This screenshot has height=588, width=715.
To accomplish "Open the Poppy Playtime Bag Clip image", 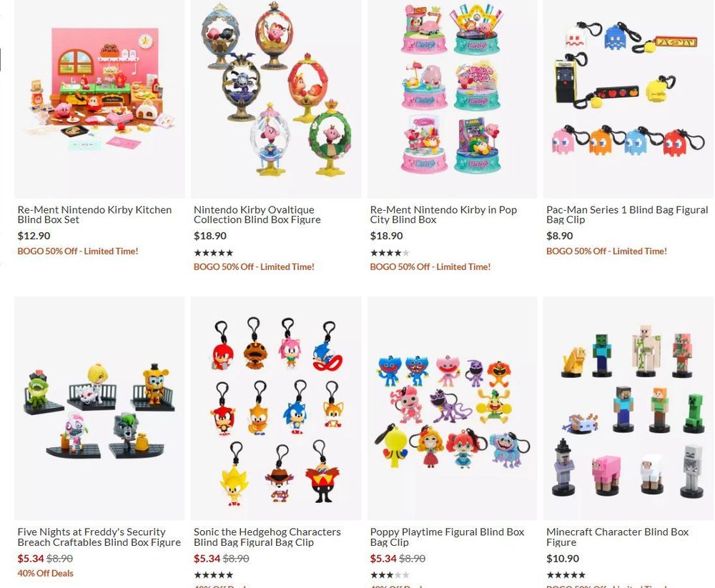I will point(452,409).
